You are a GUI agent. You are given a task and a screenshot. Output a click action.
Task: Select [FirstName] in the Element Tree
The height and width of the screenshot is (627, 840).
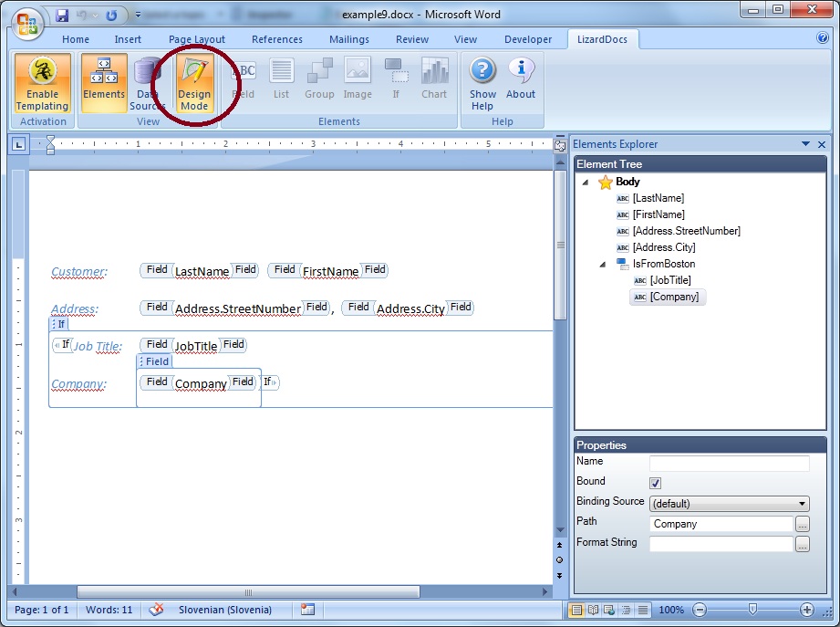pyautogui.click(x=659, y=214)
